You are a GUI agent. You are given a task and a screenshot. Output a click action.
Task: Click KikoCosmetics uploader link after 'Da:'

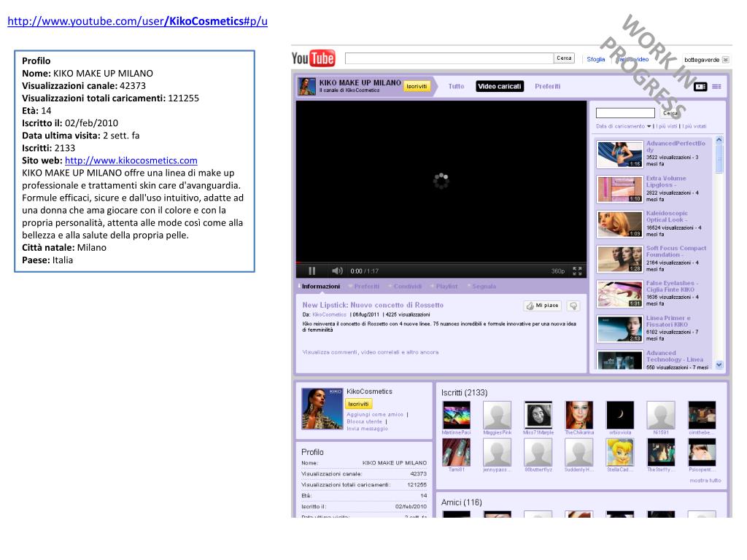[x=329, y=315]
